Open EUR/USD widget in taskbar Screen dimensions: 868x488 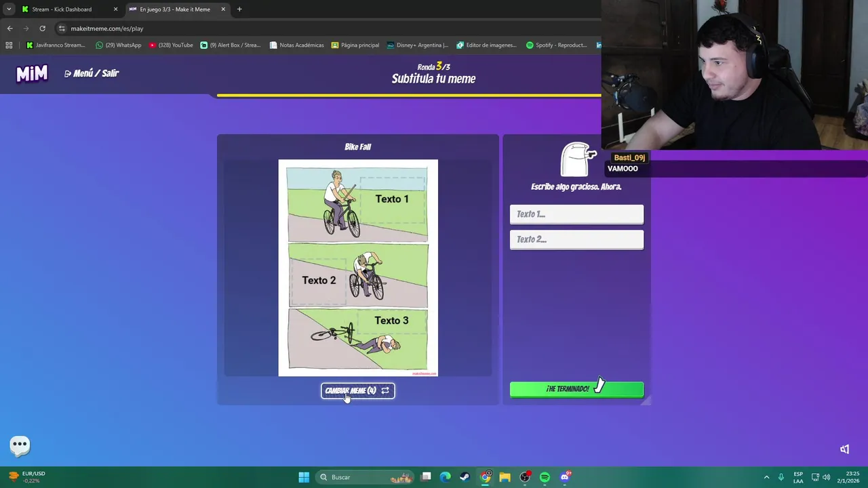(x=27, y=477)
